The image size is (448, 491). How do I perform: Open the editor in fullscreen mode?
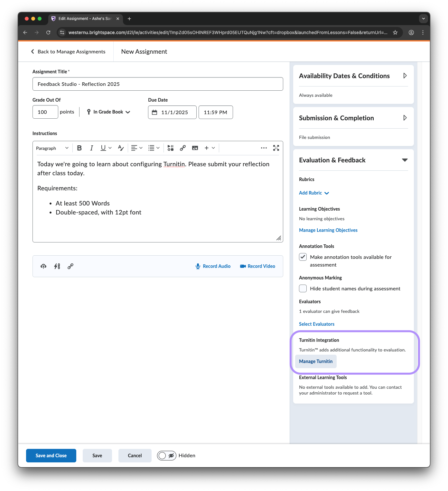[276, 148]
